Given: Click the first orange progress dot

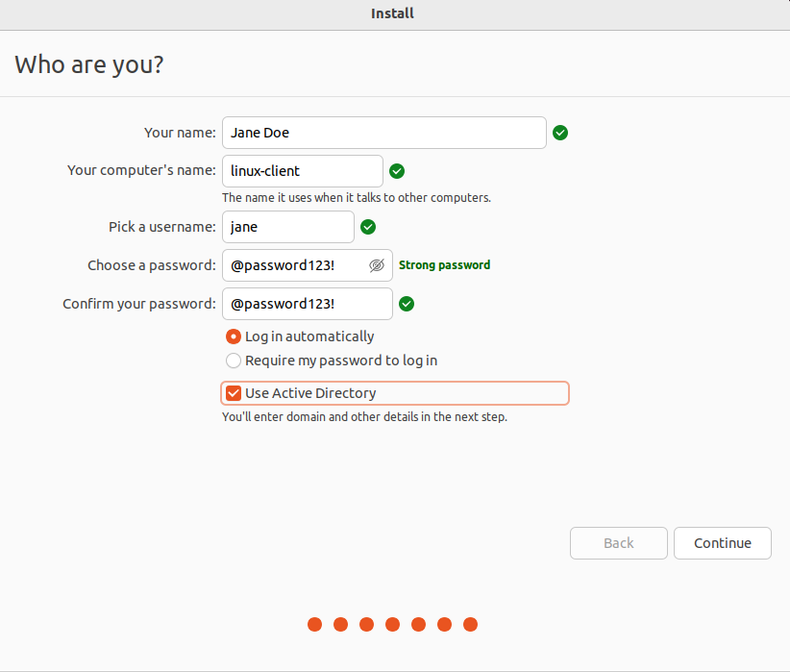Looking at the screenshot, I should point(314,625).
